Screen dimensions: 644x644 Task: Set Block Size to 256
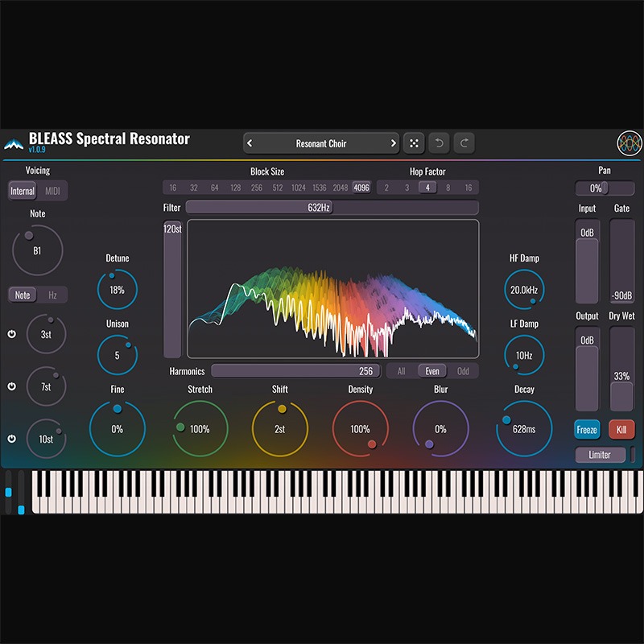pyautogui.click(x=257, y=188)
